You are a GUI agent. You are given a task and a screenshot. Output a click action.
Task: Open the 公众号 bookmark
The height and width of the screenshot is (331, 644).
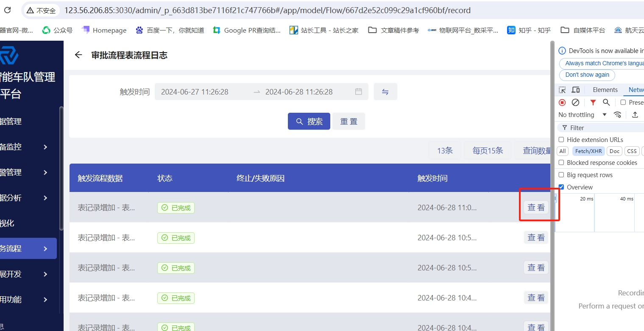tap(57, 30)
